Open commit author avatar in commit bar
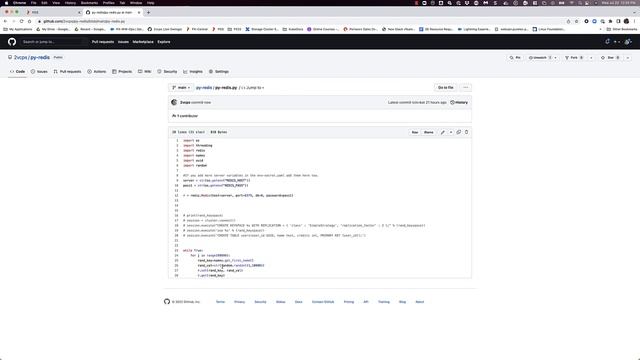Image resolution: width=640 pixels, height=360 pixels. click(x=174, y=102)
